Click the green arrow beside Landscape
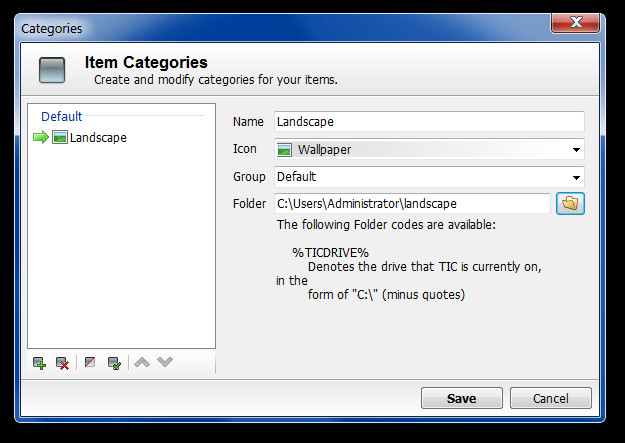Image resolution: width=625 pixels, height=443 pixels. tap(41, 137)
